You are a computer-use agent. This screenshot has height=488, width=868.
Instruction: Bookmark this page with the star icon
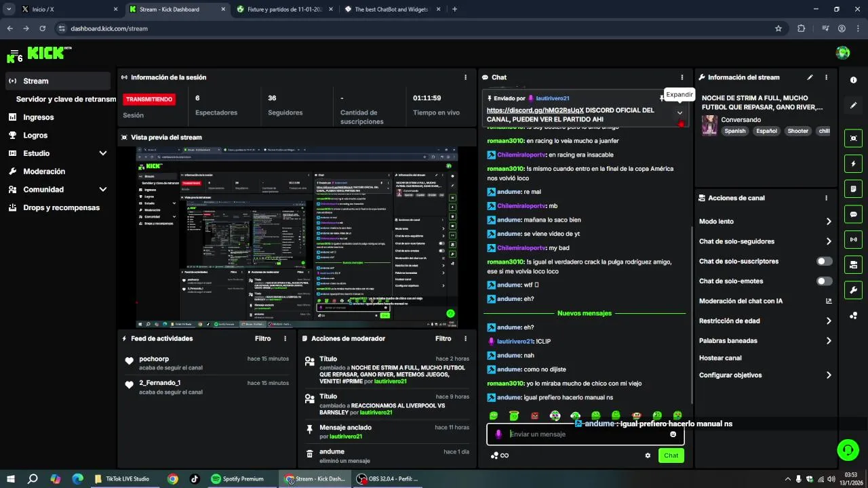[778, 28]
